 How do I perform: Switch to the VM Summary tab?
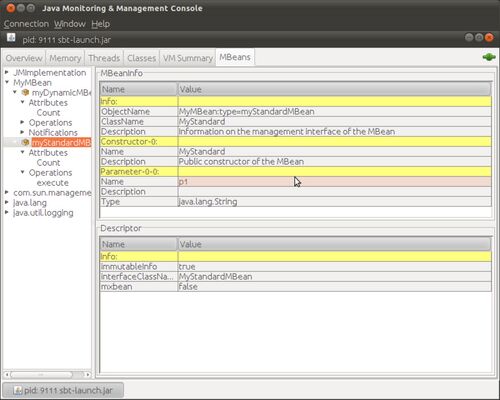188,58
